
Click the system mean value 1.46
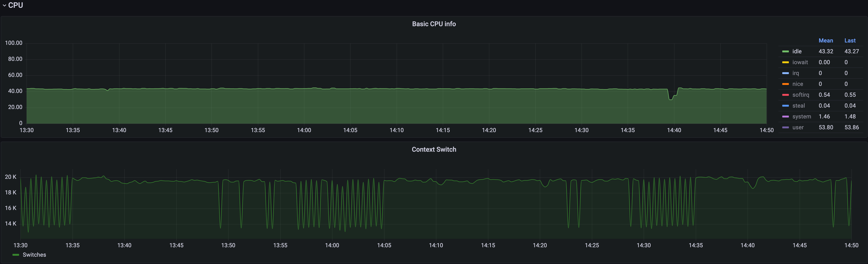(824, 117)
